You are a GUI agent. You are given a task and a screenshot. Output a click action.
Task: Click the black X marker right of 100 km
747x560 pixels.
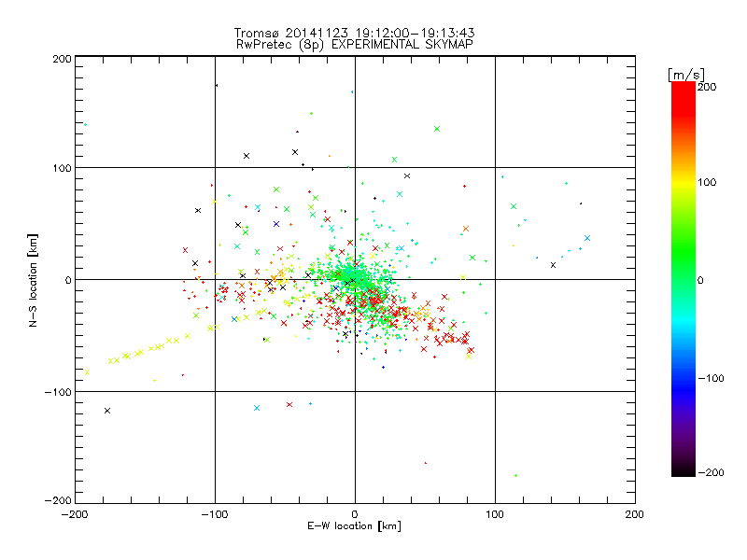553,265
